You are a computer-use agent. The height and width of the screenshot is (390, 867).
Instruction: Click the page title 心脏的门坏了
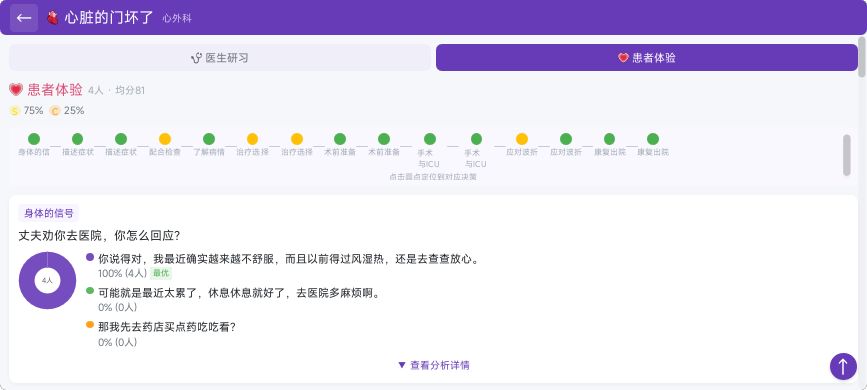point(108,18)
